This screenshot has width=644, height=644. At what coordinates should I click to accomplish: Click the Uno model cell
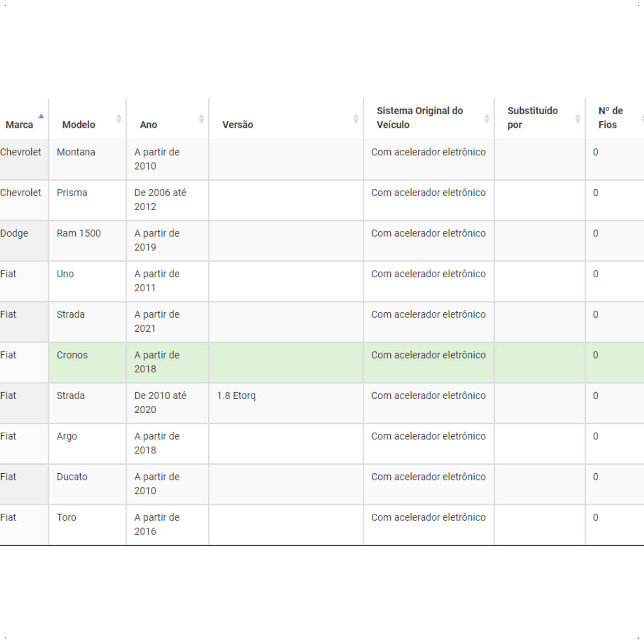click(88, 281)
